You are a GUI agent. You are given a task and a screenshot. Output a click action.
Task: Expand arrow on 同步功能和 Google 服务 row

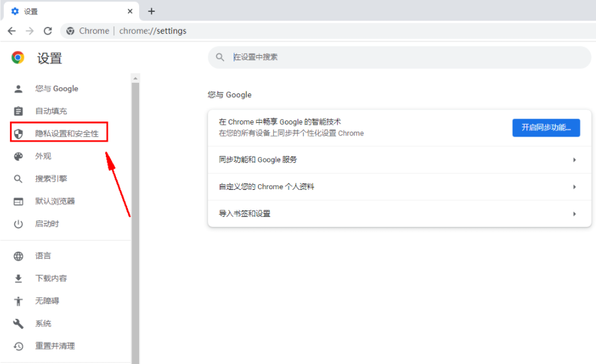[574, 160]
